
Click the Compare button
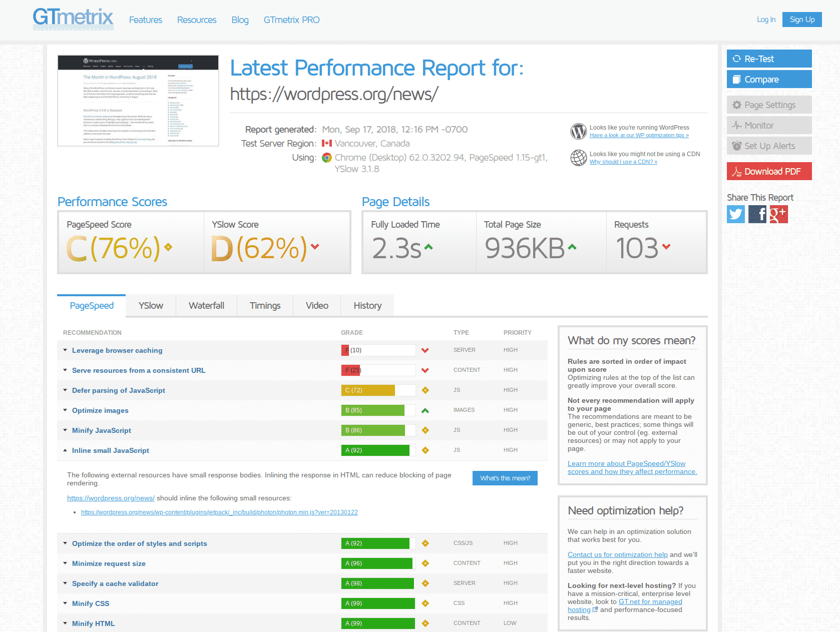769,79
